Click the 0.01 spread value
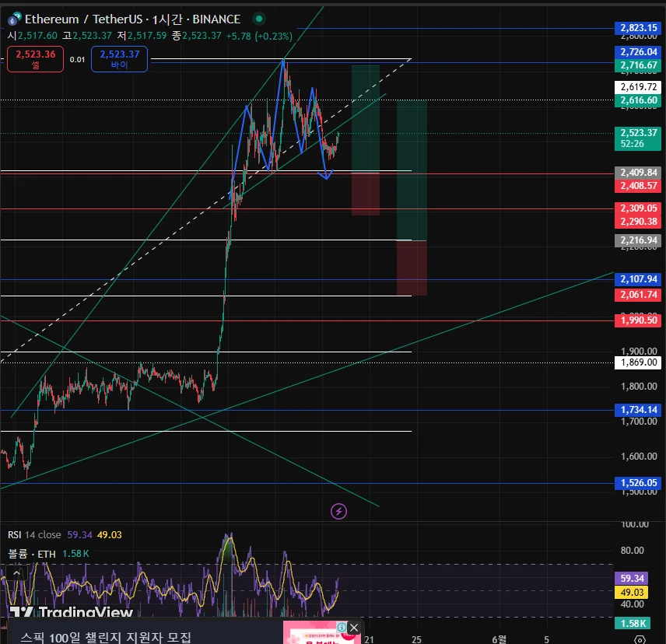The width and height of the screenshot is (666, 644). pos(77,59)
